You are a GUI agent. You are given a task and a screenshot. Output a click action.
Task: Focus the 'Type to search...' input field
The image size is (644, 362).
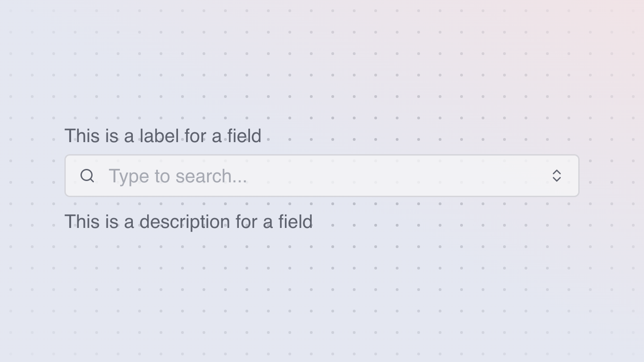[x=322, y=176]
